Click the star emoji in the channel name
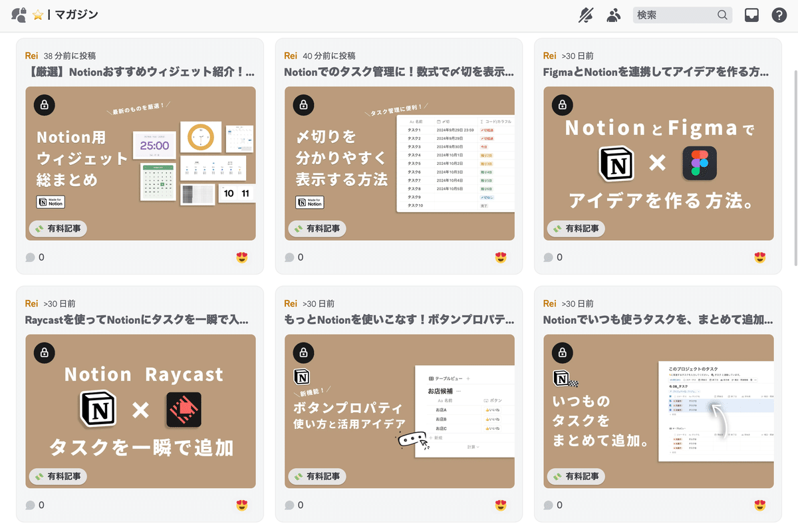Viewport: 798px width, 532px height. (38, 15)
